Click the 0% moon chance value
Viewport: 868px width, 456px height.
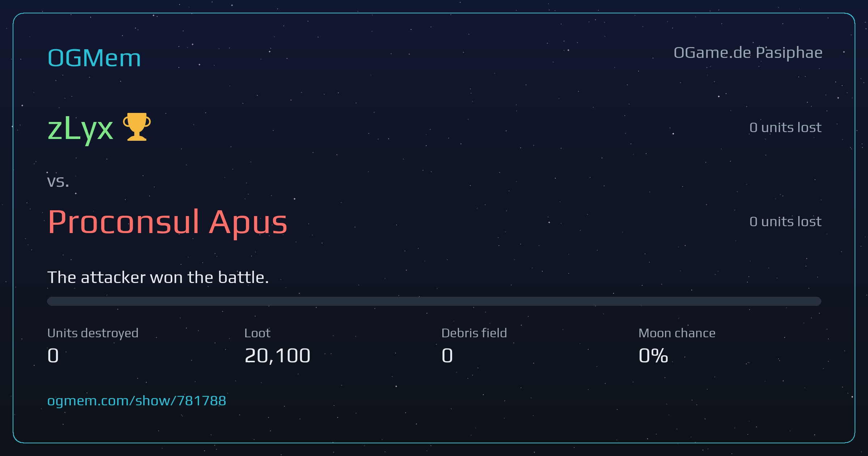click(x=653, y=355)
